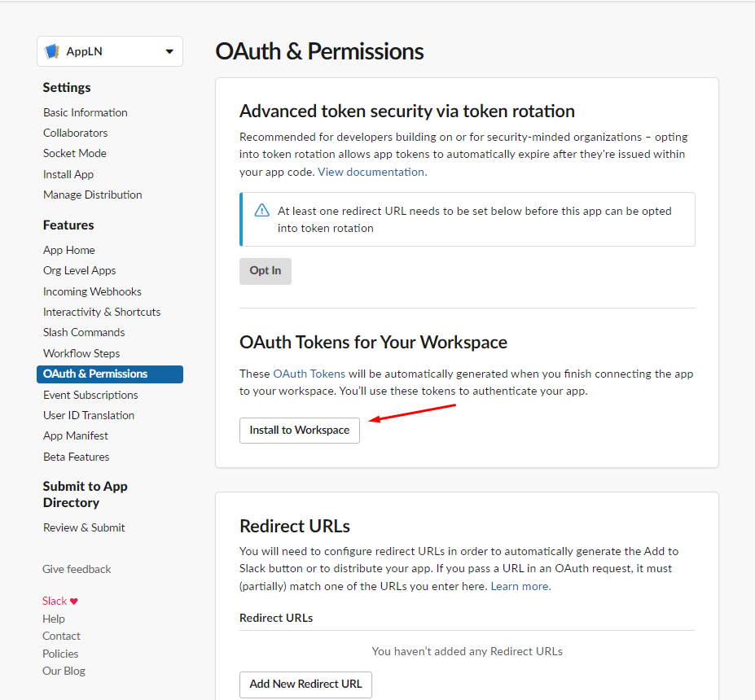
Task: Go to Socket Mode settings
Action: pos(74,153)
